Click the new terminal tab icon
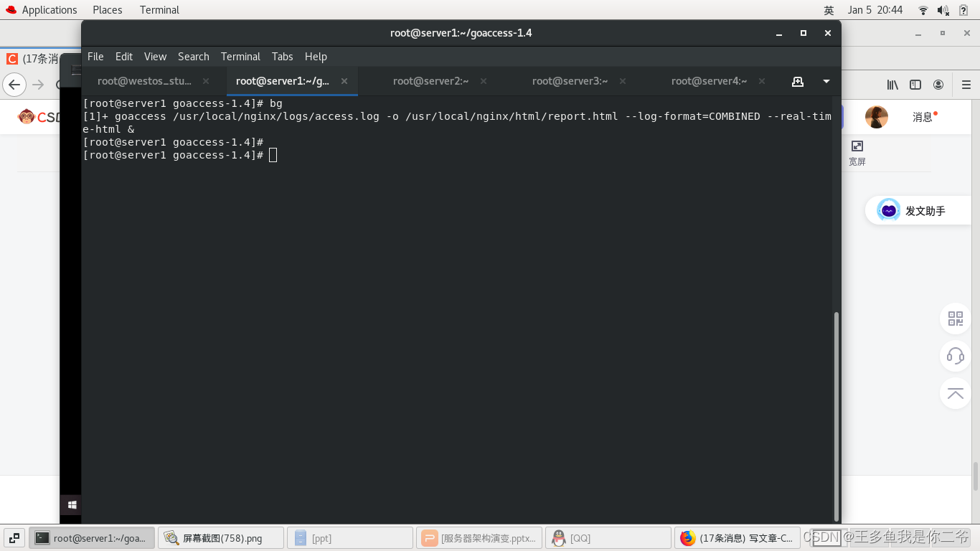Viewport: 980px width, 551px height. tap(798, 81)
